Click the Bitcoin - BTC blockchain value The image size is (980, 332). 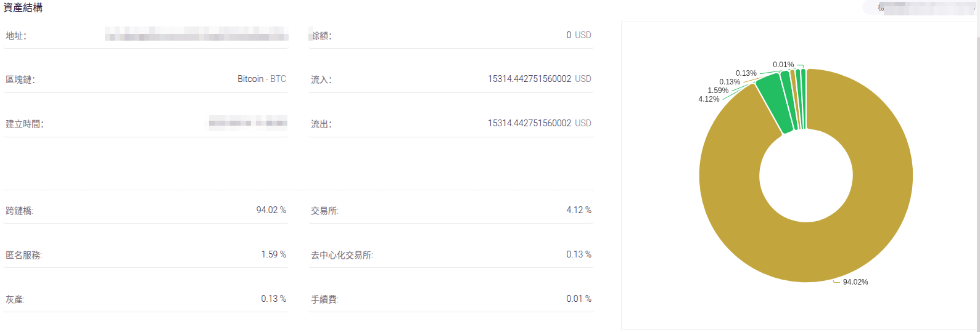coord(261,79)
